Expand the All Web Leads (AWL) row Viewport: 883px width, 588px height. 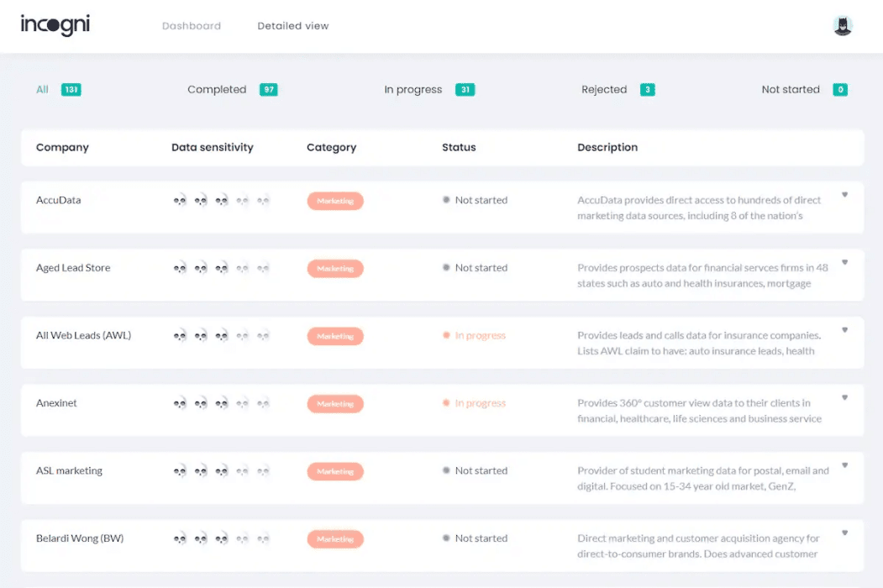tap(844, 330)
